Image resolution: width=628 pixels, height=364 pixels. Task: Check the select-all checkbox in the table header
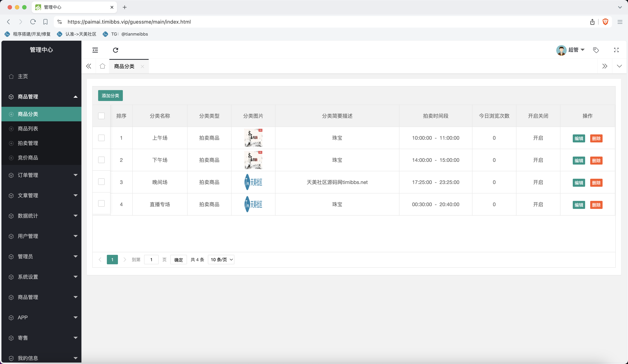[101, 116]
